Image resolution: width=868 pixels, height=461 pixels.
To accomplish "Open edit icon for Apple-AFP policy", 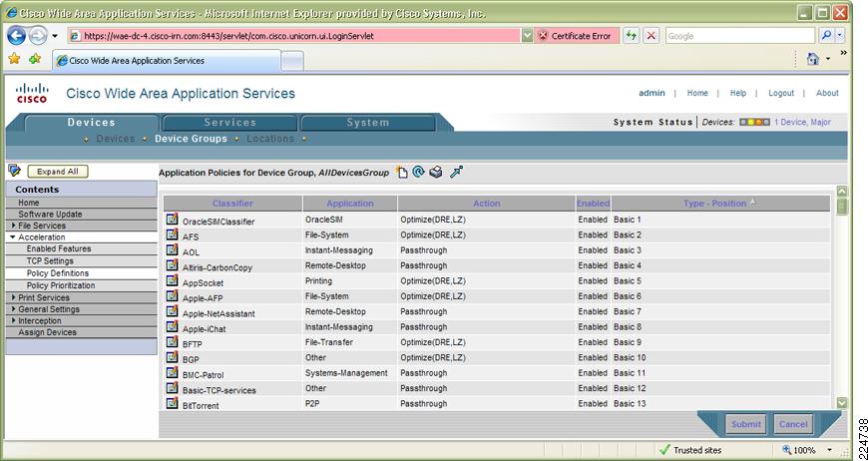I will tap(173, 296).
